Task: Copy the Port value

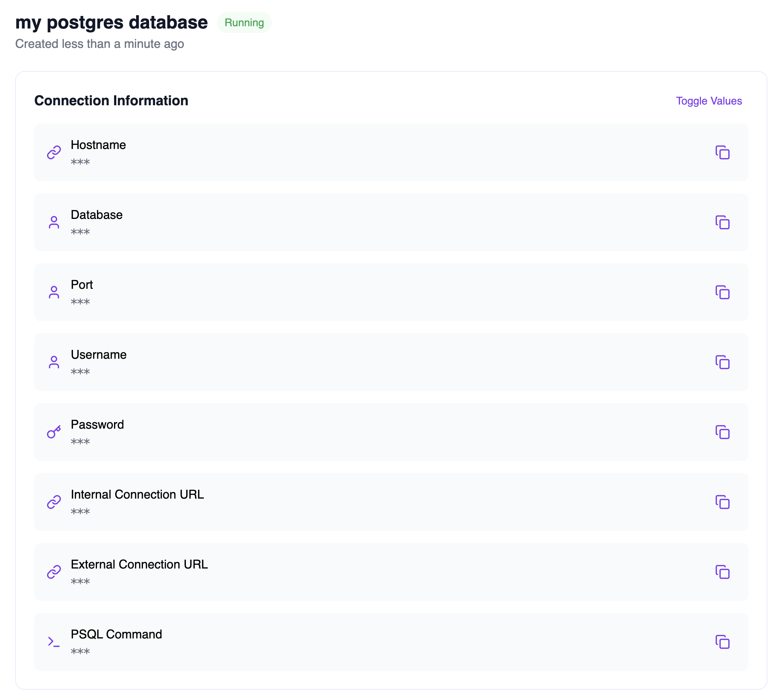Action: click(722, 292)
